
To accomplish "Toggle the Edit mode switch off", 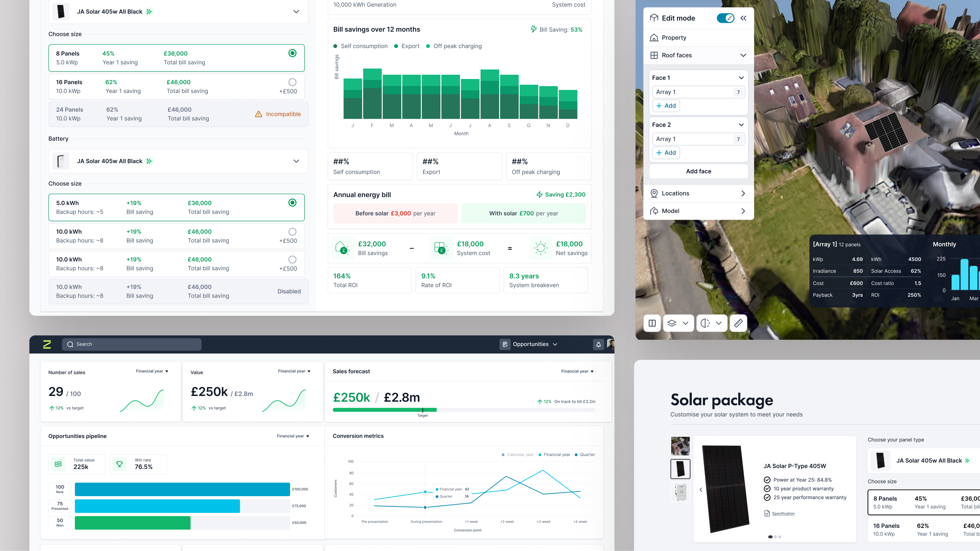I will click(x=725, y=18).
